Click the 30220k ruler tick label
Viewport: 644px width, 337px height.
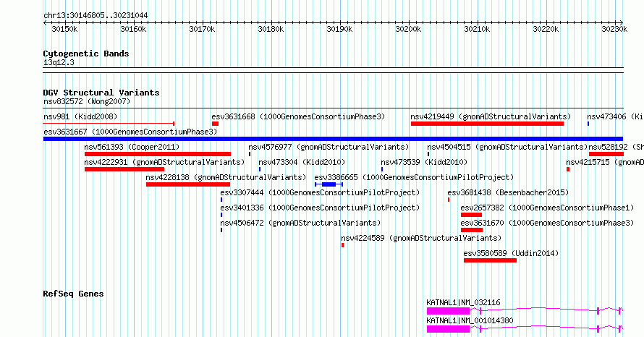pos(546,29)
